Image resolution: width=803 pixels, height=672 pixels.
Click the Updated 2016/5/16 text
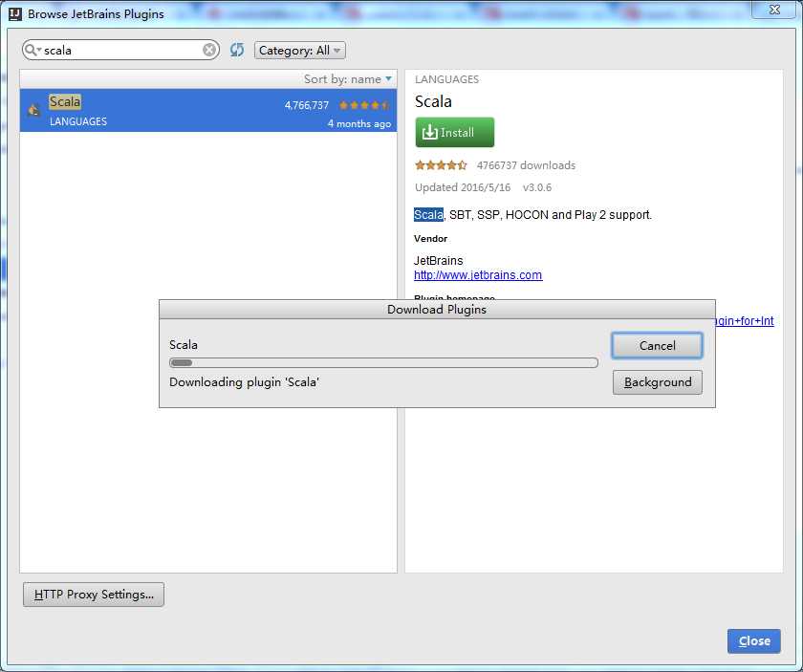click(x=463, y=187)
